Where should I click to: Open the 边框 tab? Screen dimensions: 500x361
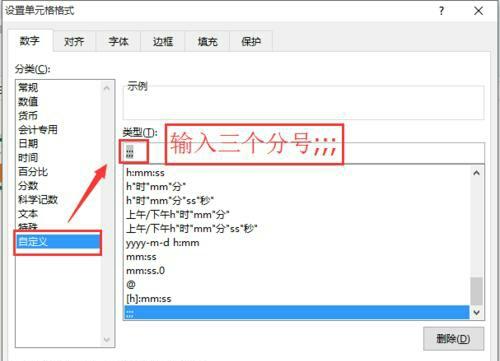pyautogui.click(x=163, y=41)
